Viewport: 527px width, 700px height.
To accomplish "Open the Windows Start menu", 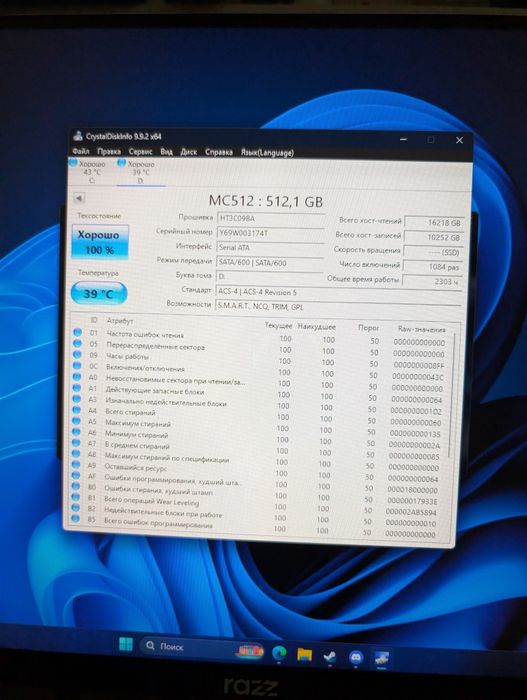I will coord(126,644).
